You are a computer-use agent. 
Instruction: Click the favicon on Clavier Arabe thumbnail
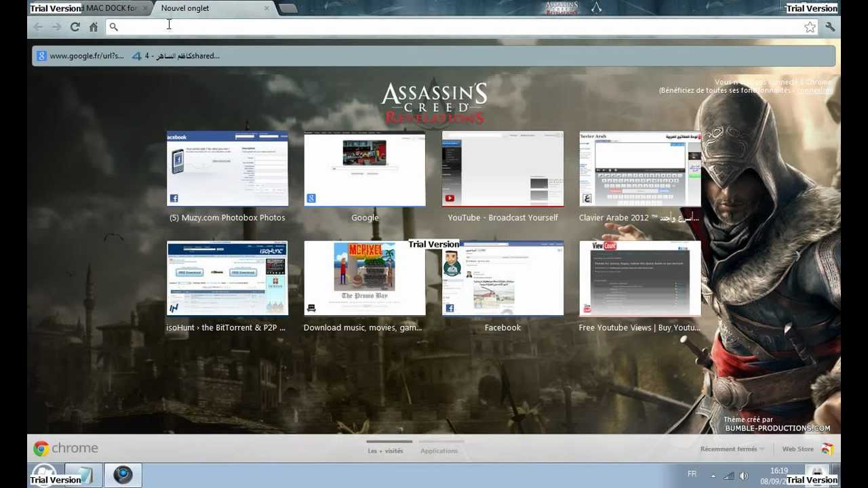587,199
